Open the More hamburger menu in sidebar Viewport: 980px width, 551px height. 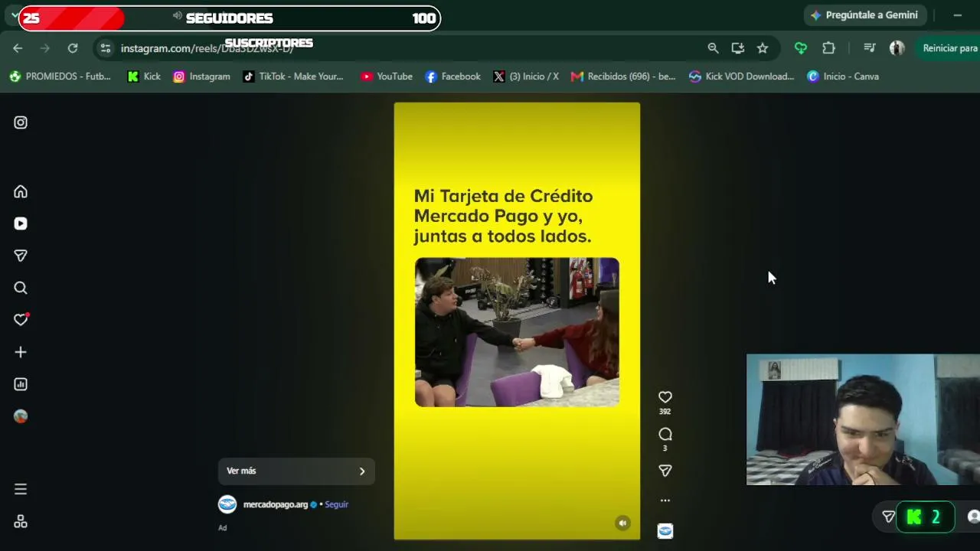tap(21, 489)
